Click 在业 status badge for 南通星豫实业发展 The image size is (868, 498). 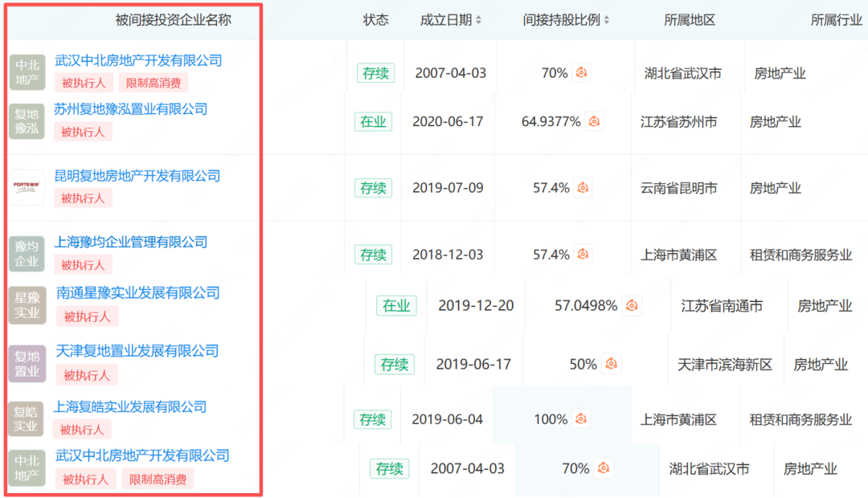[396, 305]
